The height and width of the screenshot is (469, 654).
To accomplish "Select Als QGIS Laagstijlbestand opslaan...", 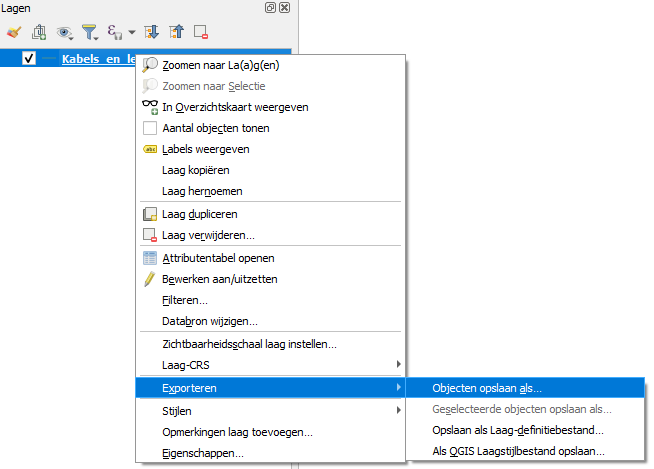I will [x=525, y=451].
